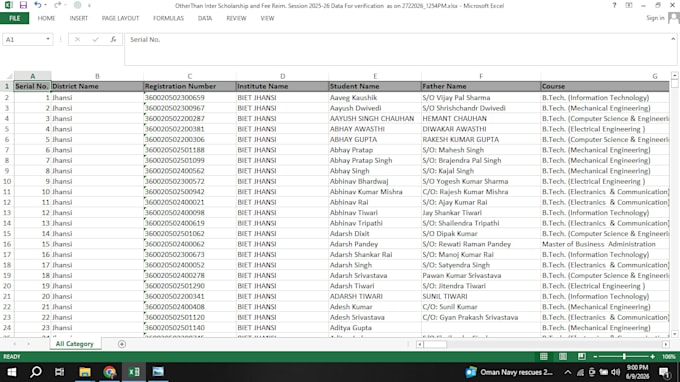Viewport: 680px width, 382px height.
Task: Switch to the PAGE LAYOUT tab
Action: click(x=120, y=18)
